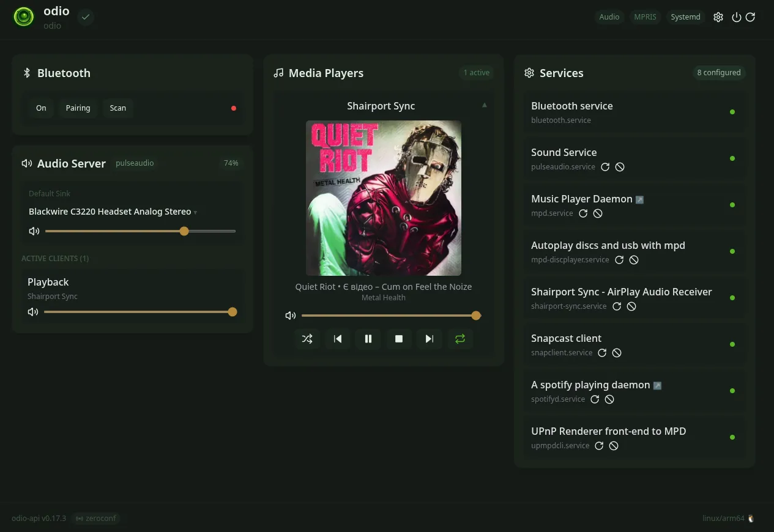Viewport: 774px width, 532px height.
Task: Mute the Shairport Sync player speaker icon
Action: tap(291, 316)
